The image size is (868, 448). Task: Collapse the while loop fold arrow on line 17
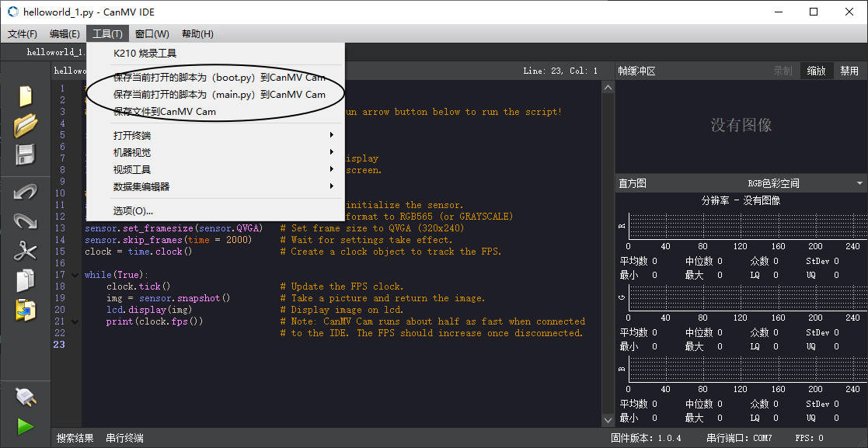(75, 275)
